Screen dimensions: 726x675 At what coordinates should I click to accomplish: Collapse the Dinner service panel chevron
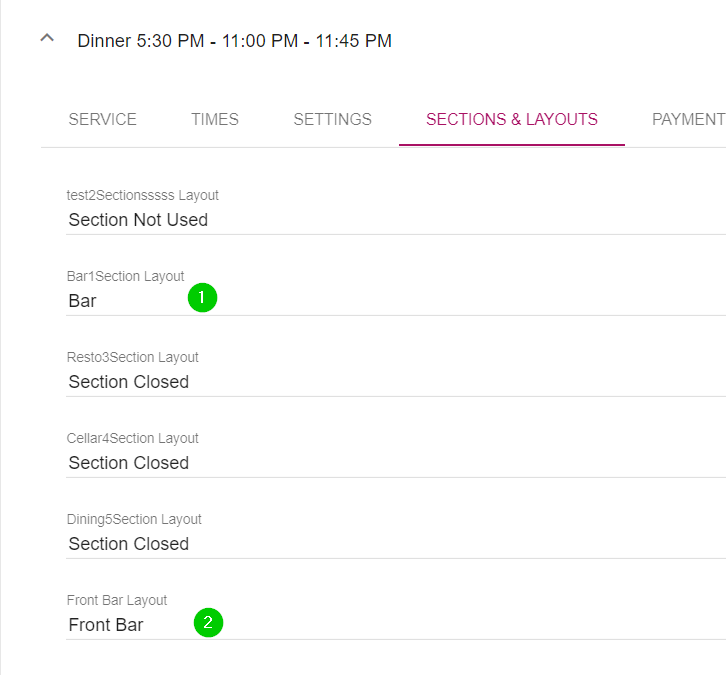(46, 40)
